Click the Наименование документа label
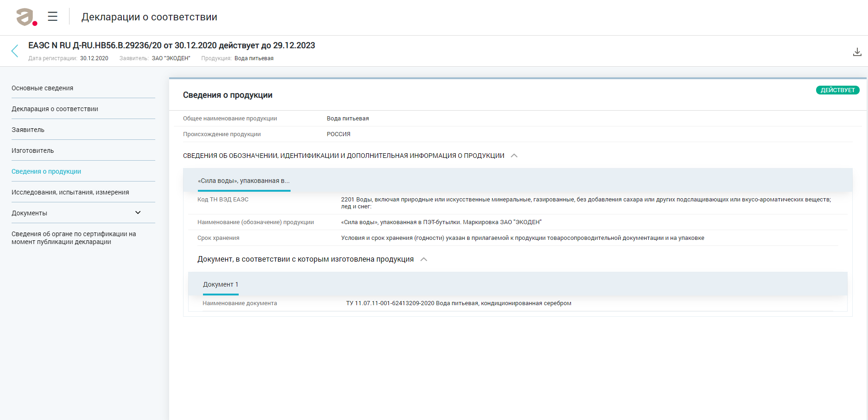Image resolution: width=868 pixels, height=420 pixels. pos(240,303)
